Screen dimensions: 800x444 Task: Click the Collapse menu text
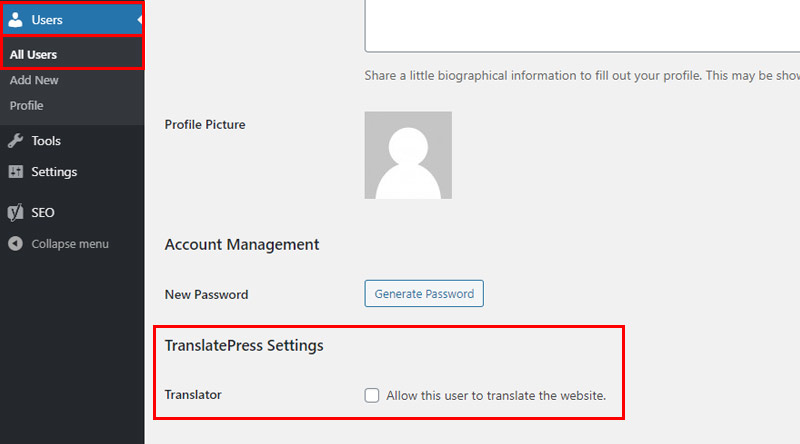coord(70,244)
